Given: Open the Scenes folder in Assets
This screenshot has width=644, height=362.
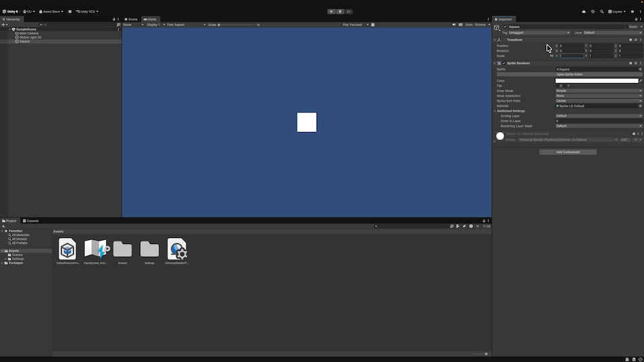Looking at the screenshot, I should point(122,251).
